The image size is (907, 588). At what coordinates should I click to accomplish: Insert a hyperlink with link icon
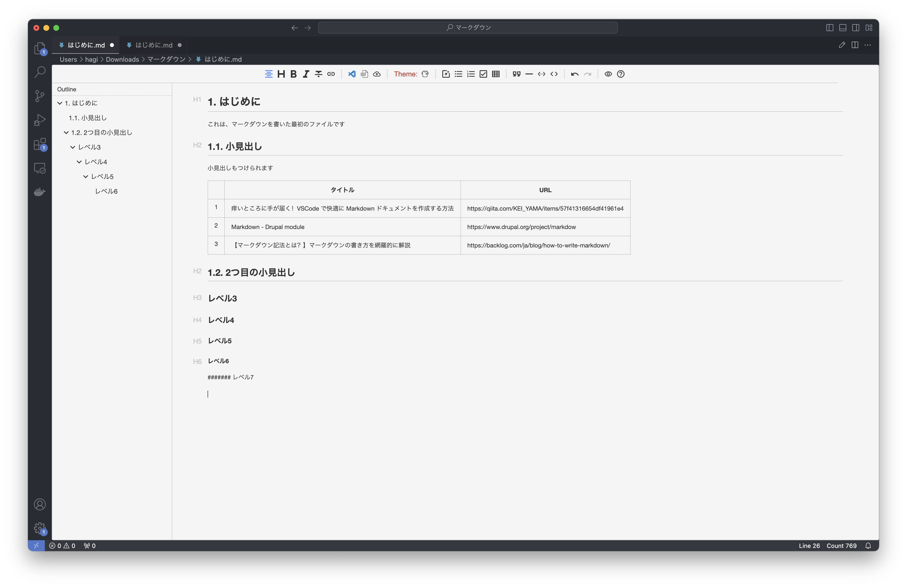click(331, 74)
